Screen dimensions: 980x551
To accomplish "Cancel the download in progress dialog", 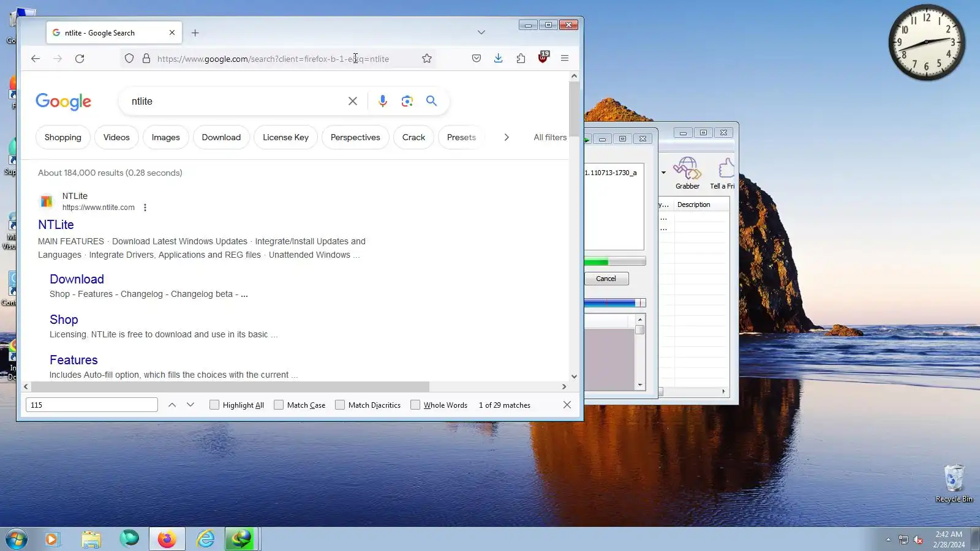I will coord(606,279).
